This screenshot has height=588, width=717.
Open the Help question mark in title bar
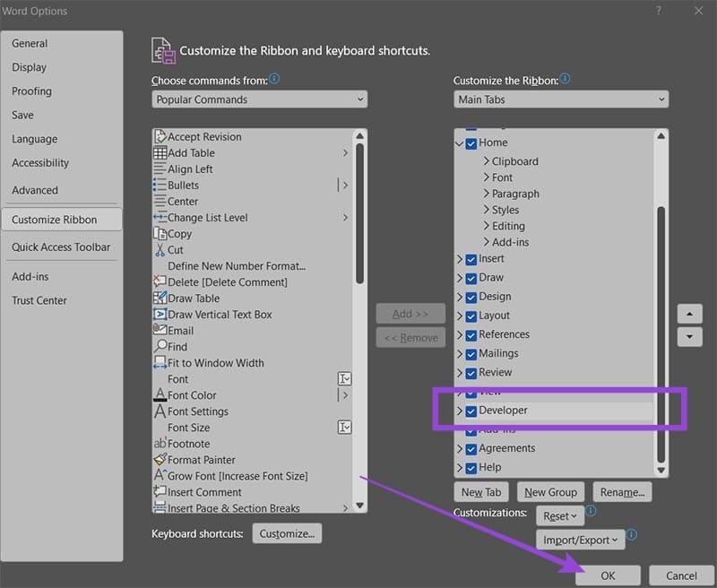pos(659,11)
